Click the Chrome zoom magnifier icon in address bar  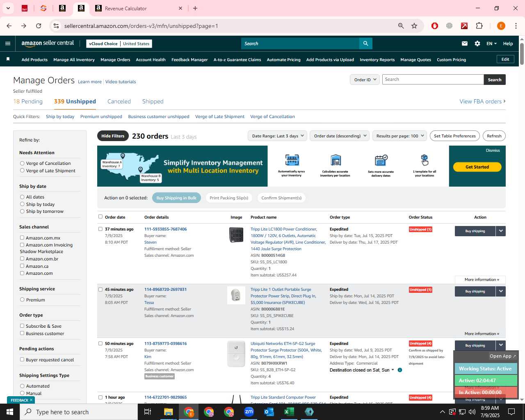click(401, 26)
